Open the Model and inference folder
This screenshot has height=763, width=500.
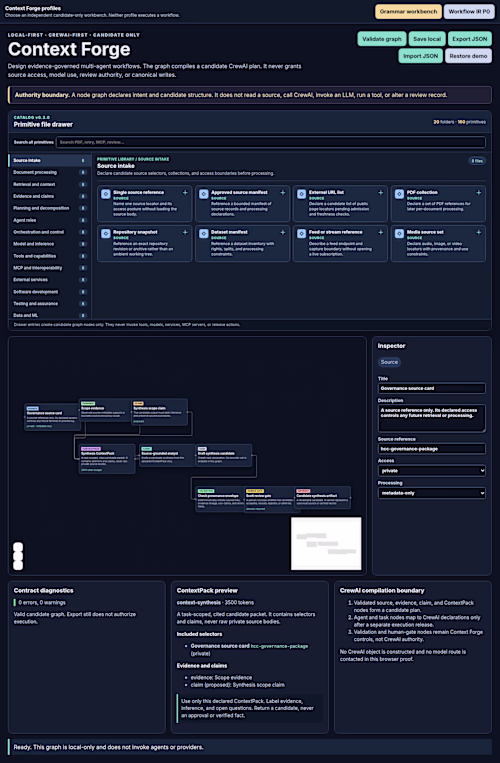49,244
